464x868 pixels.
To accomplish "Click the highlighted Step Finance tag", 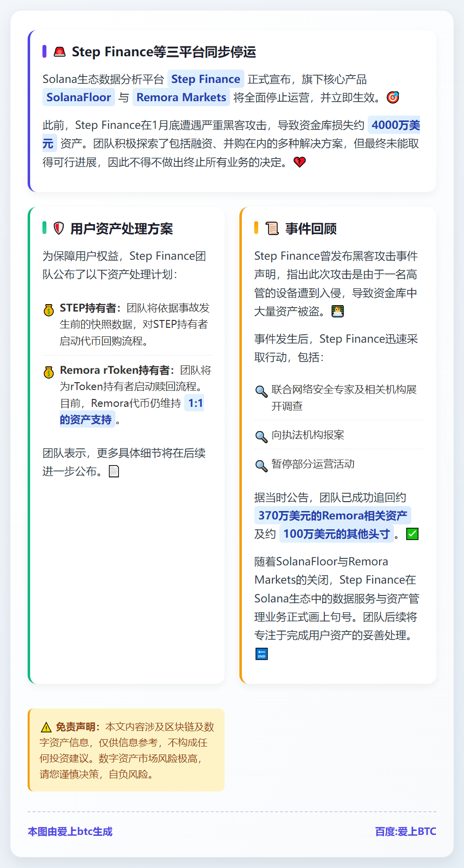I will coord(206,79).
